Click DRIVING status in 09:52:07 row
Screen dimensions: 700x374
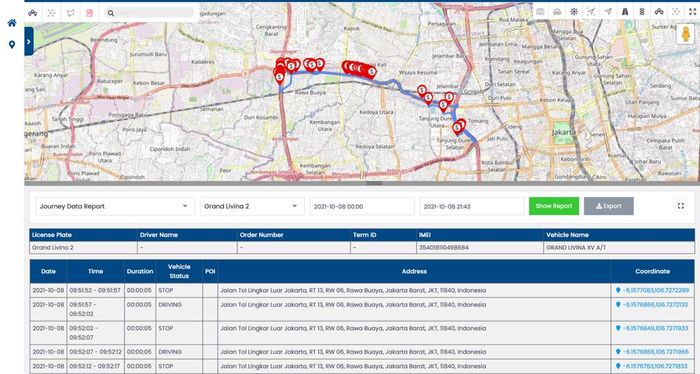tap(170, 352)
